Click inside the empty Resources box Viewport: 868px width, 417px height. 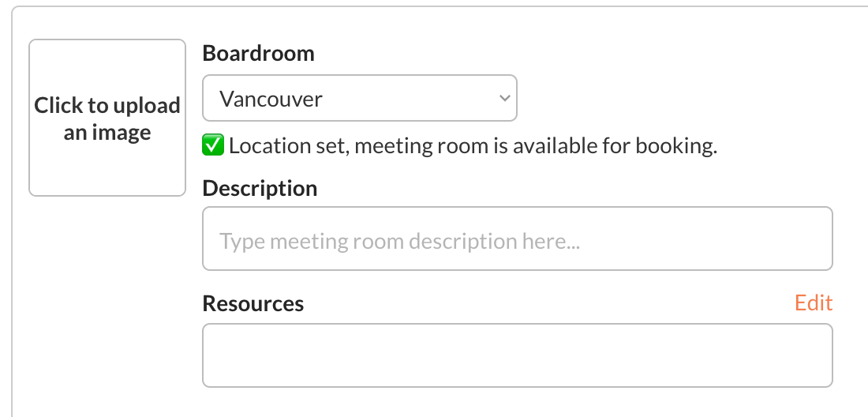pos(517,355)
